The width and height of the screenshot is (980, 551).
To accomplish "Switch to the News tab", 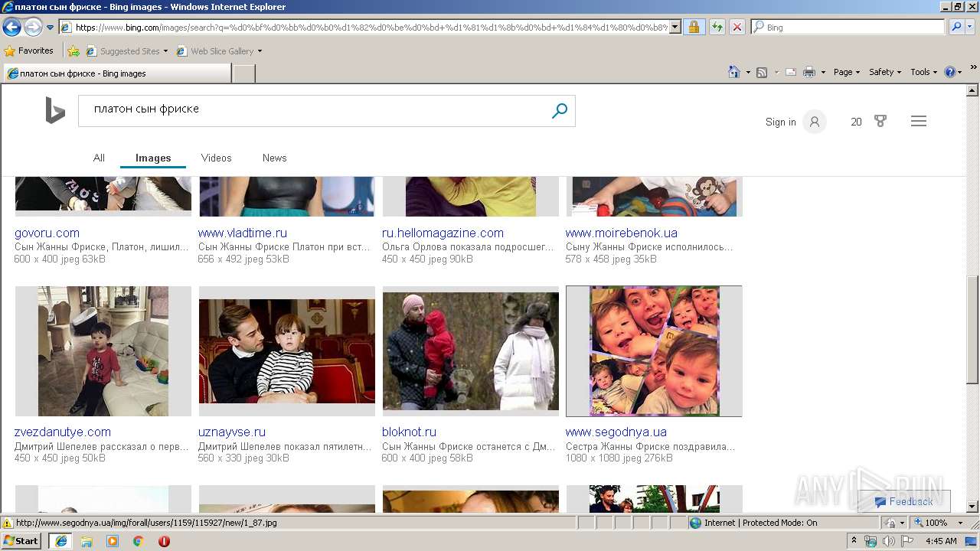I will (274, 158).
